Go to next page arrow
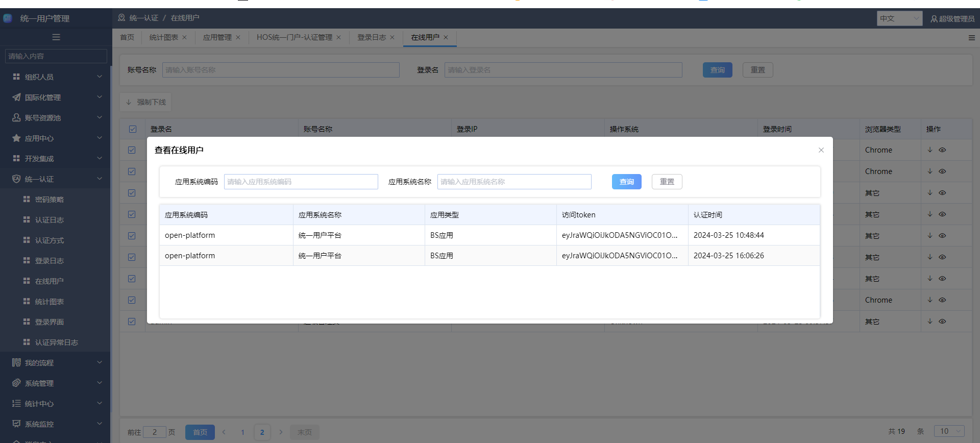The height and width of the screenshot is (443, 980). [281, 432]
